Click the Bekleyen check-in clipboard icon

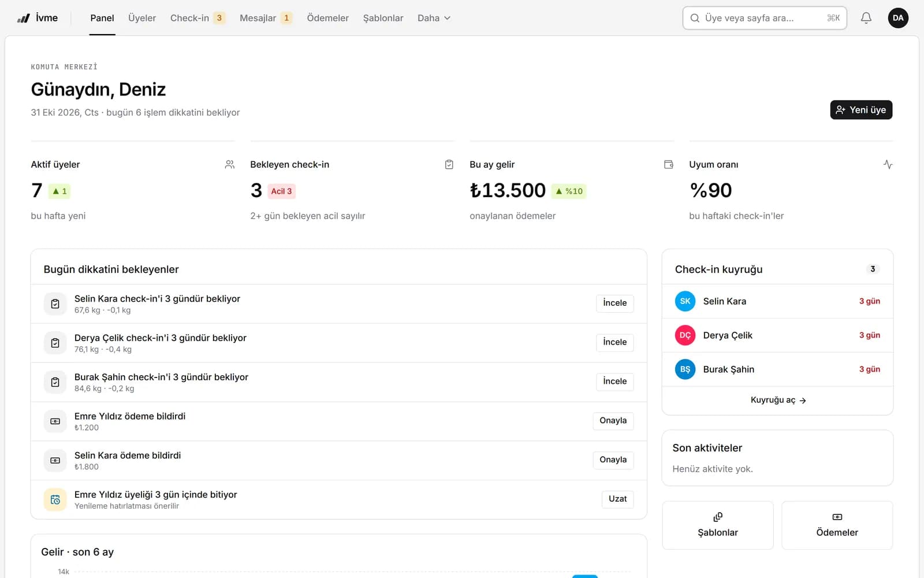click(x=449, y=165)
